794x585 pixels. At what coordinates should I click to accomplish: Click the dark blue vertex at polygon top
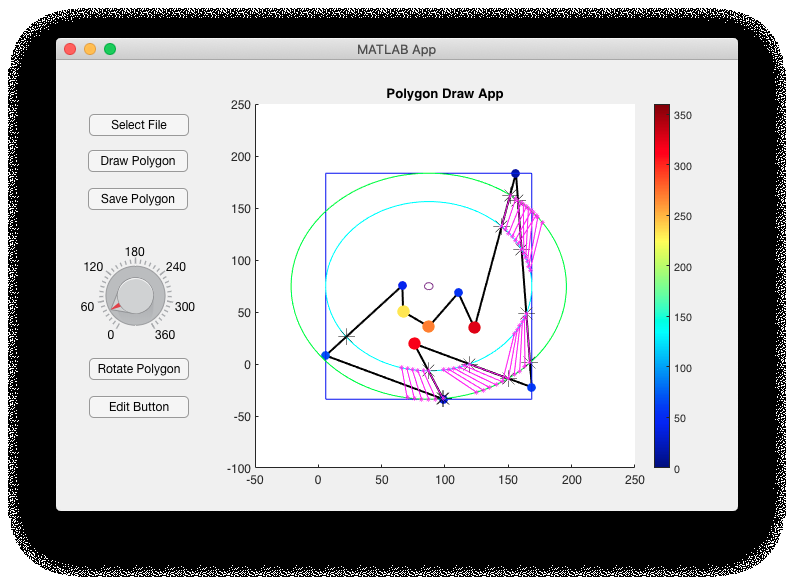tap(515, 173)
